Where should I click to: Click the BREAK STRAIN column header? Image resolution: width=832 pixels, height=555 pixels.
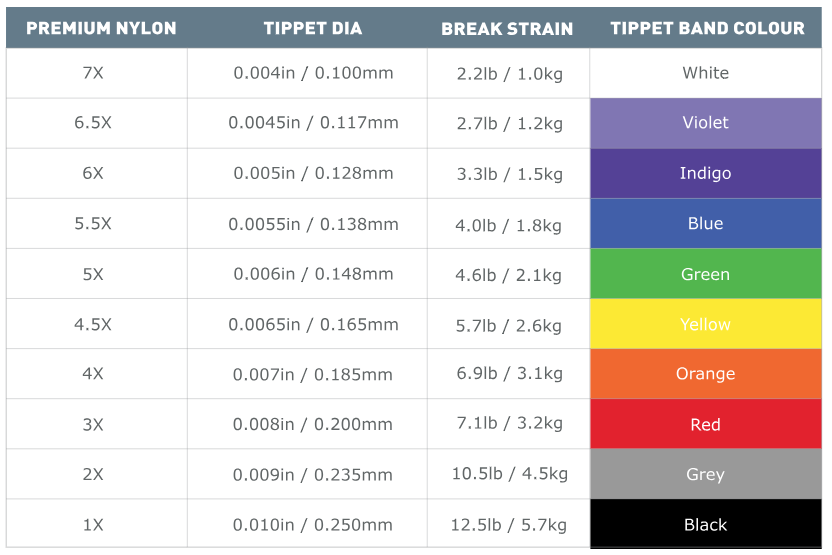tap(507, 29)
